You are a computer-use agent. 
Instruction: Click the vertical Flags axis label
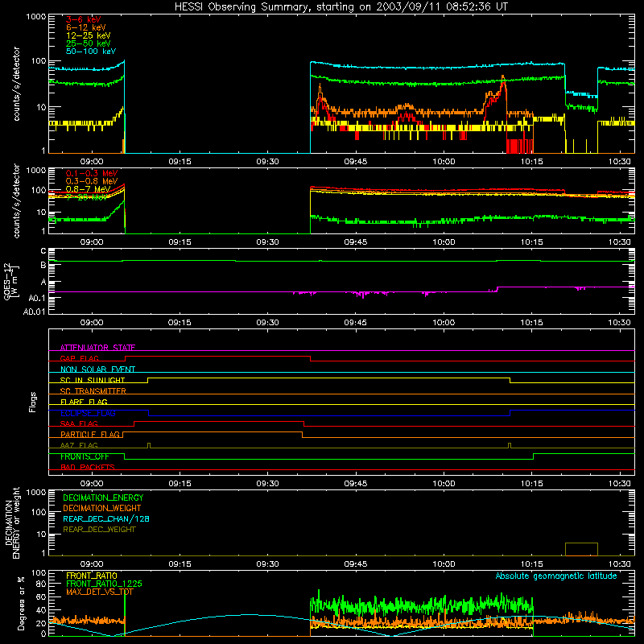click(33, 402)
